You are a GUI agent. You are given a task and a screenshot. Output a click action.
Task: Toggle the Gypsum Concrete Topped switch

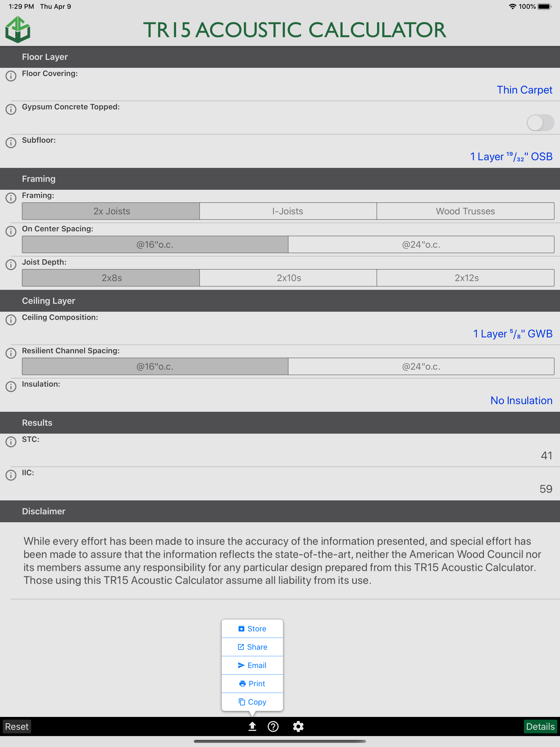pos(540,122)
